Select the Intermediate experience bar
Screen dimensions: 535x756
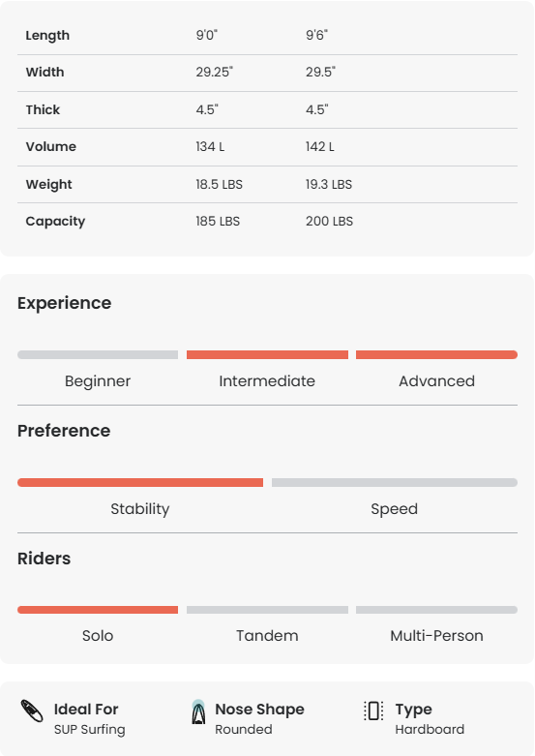(x=267, y=355)
